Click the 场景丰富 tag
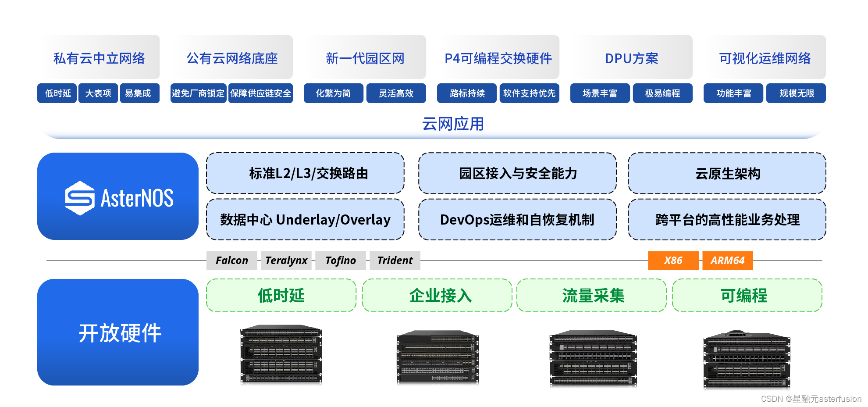Viewport: 868px width, 407px height. click(x=600, y=93)
